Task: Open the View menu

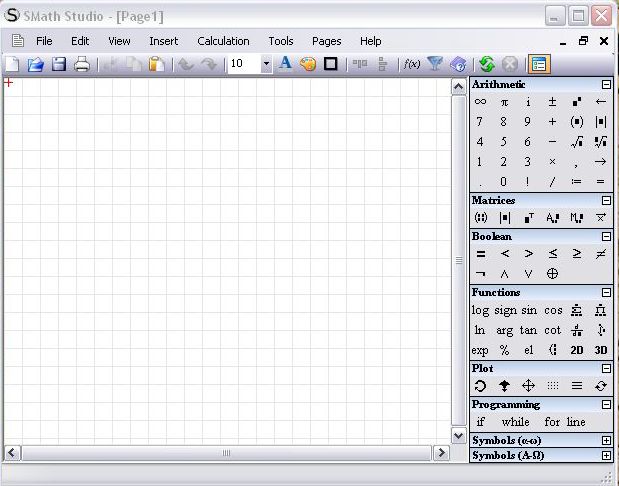Action: [119, 41]
